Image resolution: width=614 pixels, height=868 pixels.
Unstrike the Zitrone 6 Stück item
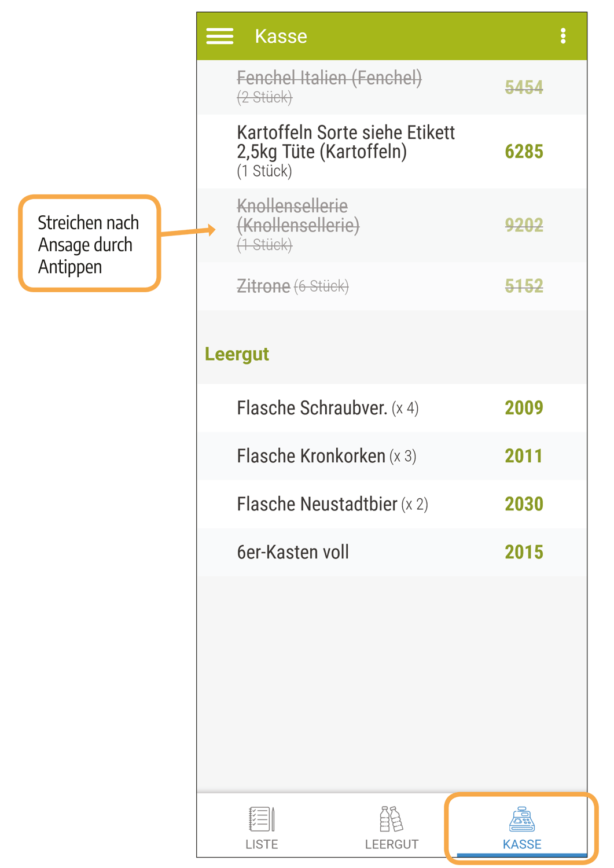(392, 286)
